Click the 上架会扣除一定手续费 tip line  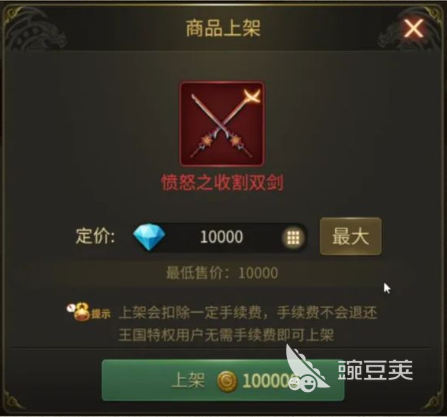[x=248, y=313]
